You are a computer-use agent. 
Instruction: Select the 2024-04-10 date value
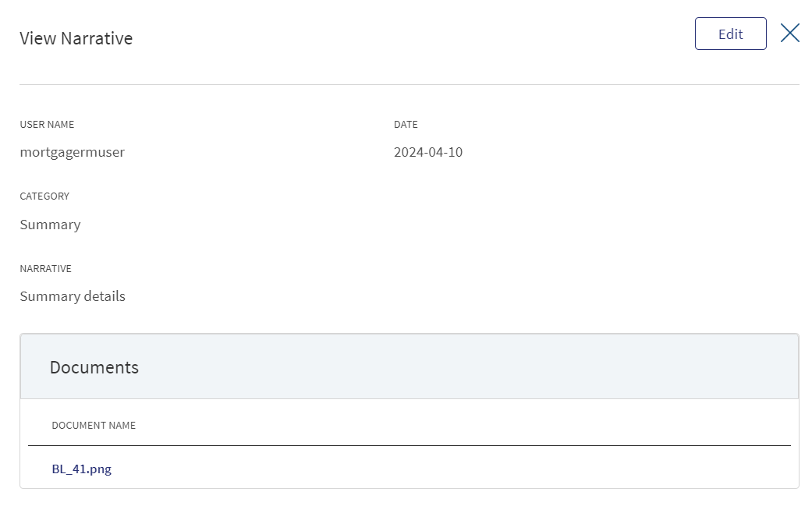(427, 152)
